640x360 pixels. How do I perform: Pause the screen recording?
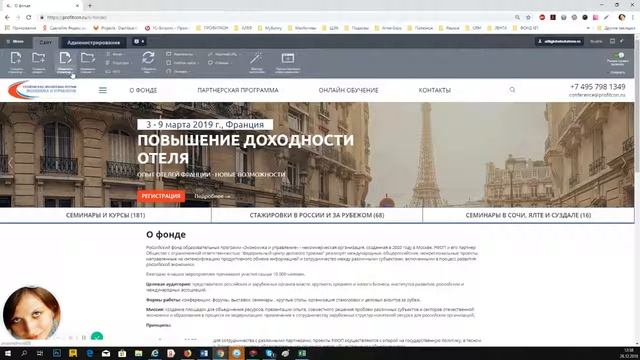[84, 338]
